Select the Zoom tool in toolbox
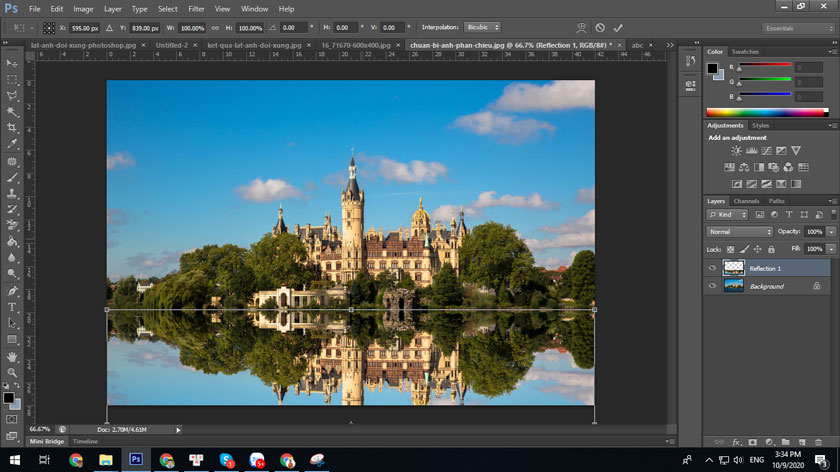840x472 pixels. coord(12,372)
